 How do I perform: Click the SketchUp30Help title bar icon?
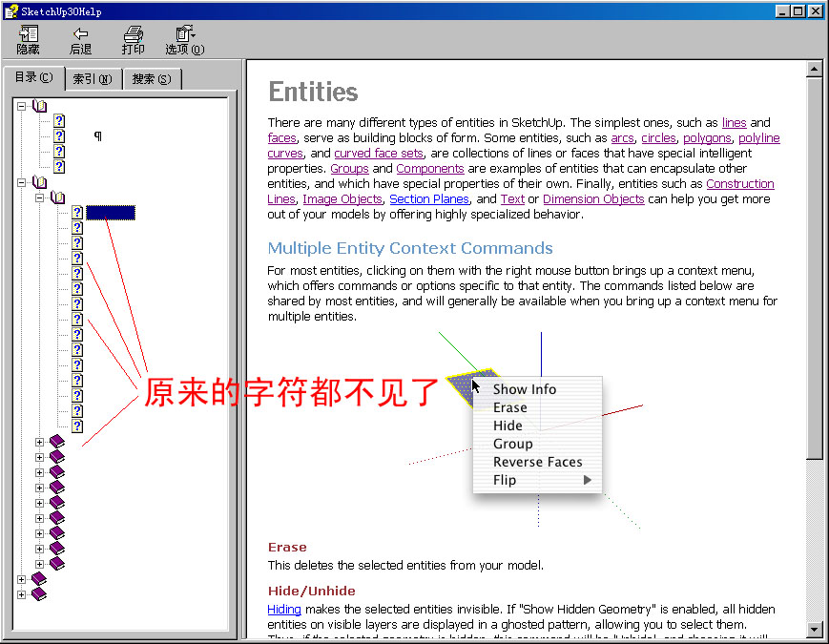tap(11, 11)
